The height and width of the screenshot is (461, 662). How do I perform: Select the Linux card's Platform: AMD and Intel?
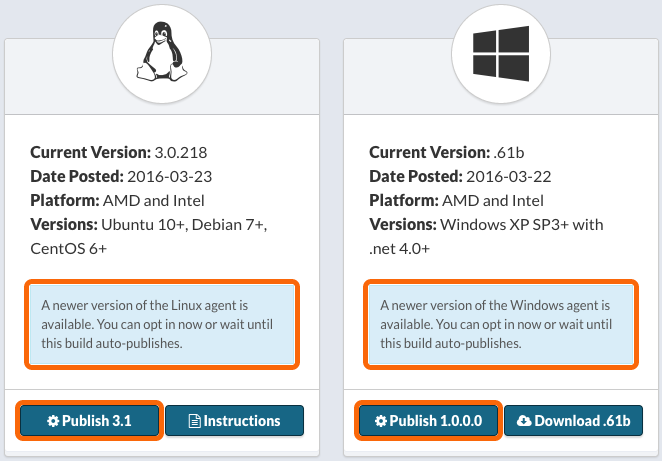117,201
